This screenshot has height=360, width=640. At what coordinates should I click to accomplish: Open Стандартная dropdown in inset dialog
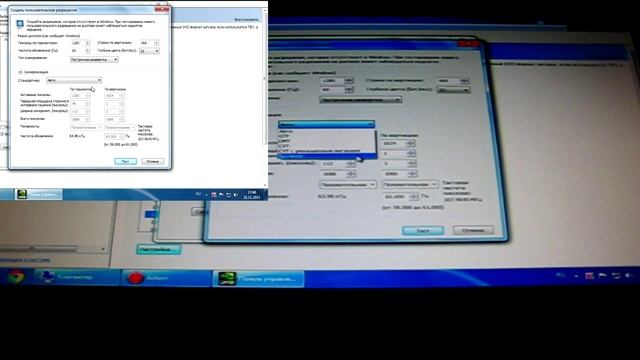point(74,80)
